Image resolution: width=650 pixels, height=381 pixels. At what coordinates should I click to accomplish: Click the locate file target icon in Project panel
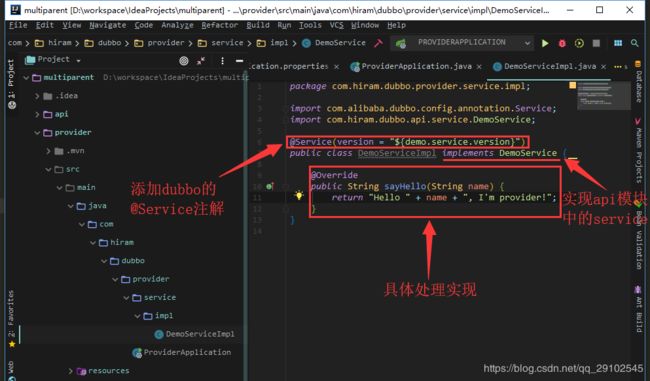[x=184, y=61]
